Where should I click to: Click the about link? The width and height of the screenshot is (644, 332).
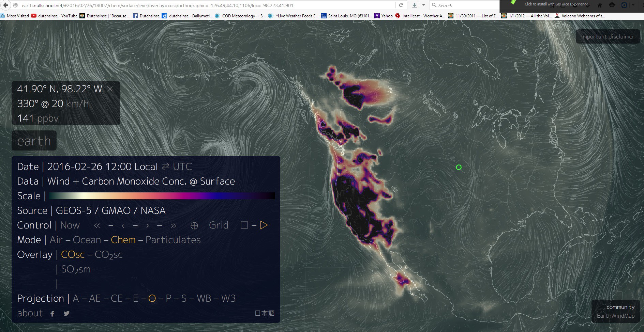(30, 313)
